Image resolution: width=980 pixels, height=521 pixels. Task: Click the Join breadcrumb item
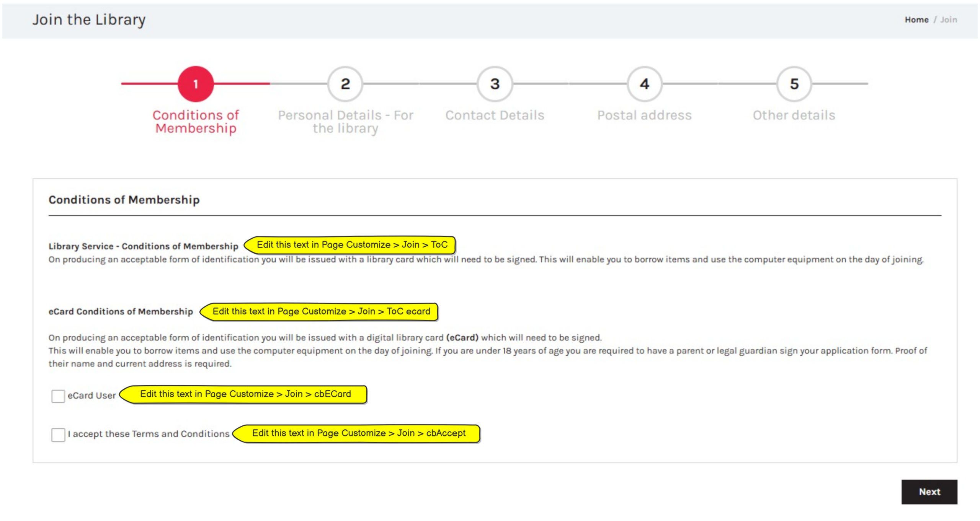click(x=948, y=20)
